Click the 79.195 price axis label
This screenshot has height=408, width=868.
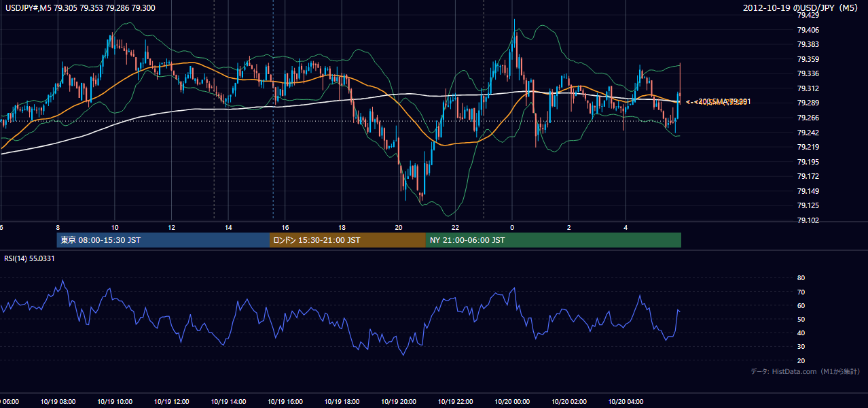click(x=808, y=162)
